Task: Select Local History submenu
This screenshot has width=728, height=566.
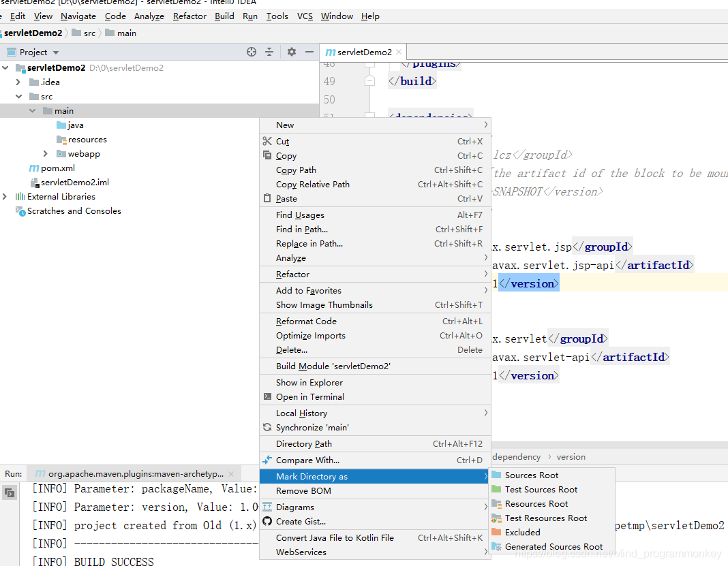Action: click(375, 413)
